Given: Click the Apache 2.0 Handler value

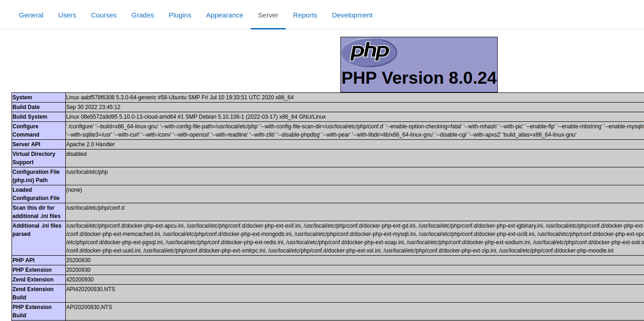Looking at the screenshot, I should coord(91,144).
